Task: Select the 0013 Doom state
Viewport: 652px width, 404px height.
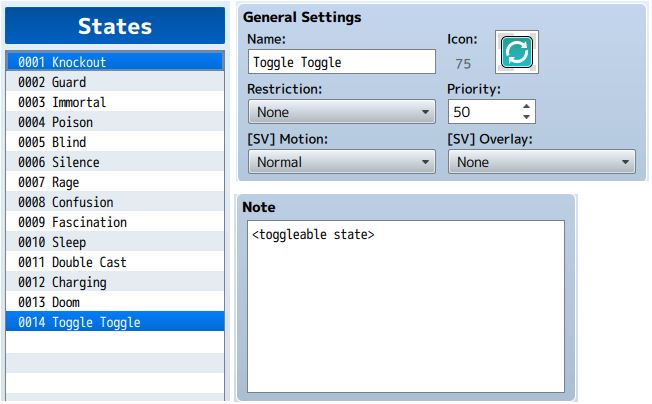Action: [115, 302]
